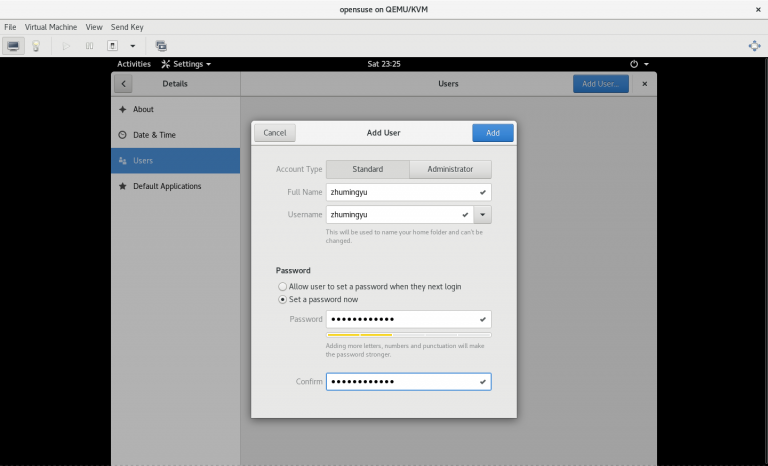The width and height of the screenshot is (768, 466).
Task: Open the Virtual Machine menu
Action: point(50,27)
